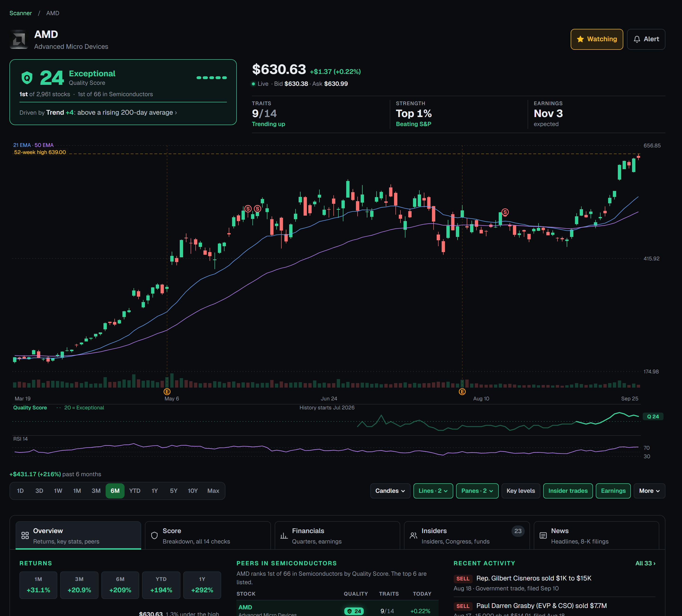The image size is (682, 616).
Task: Switch to the Insiders tab
Action: point(467,535)
